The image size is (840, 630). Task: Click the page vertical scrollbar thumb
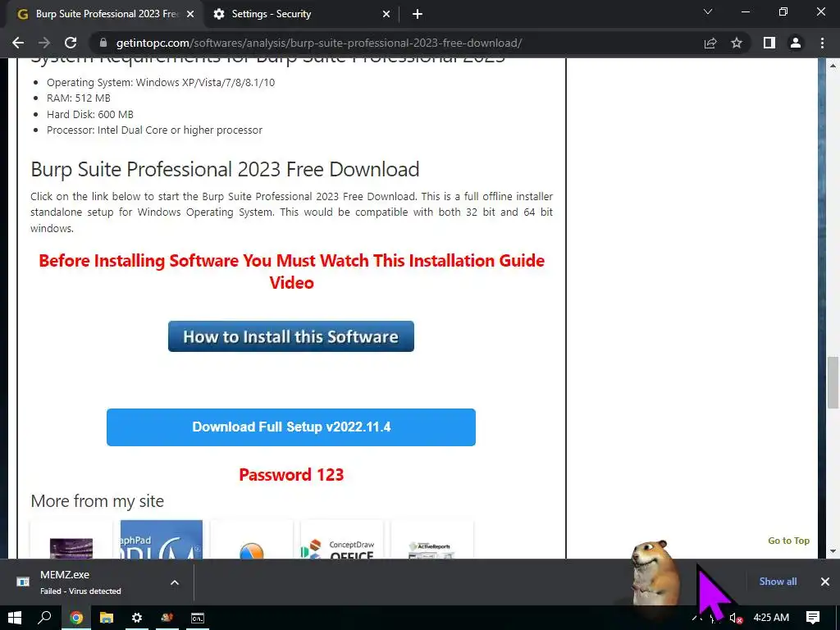833,382
